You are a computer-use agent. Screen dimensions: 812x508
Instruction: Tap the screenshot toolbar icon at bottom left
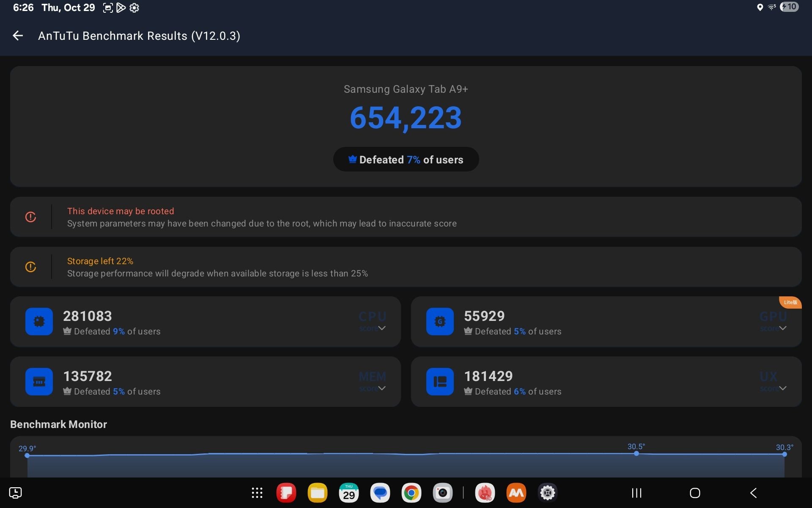click(15, 493)
